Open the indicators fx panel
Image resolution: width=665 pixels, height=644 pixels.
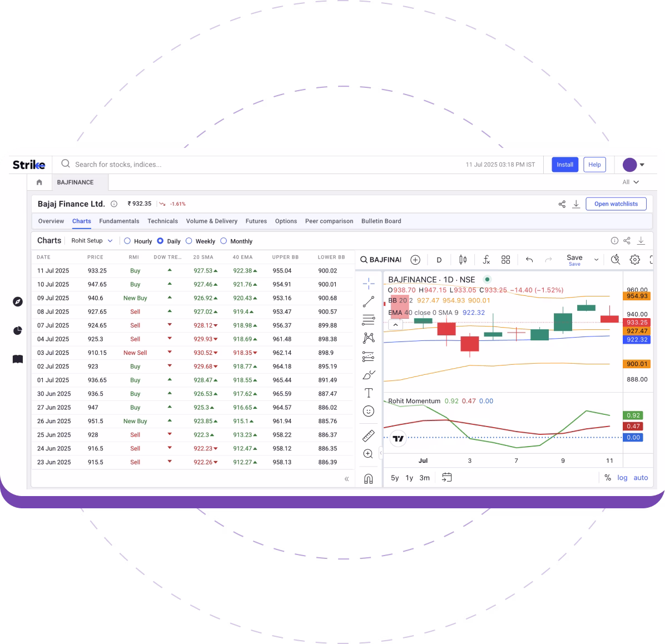pyautogui.click(x=486, y=259)
